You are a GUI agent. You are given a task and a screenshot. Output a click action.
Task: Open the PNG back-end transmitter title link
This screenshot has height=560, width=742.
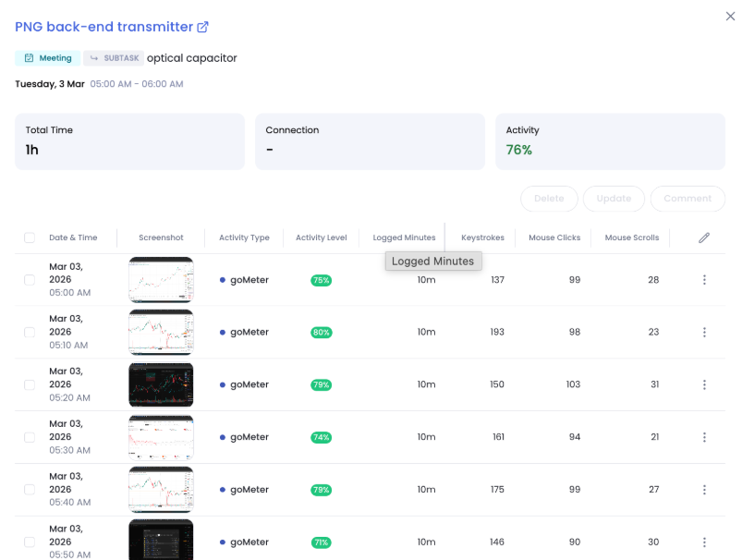coord(103,28)
